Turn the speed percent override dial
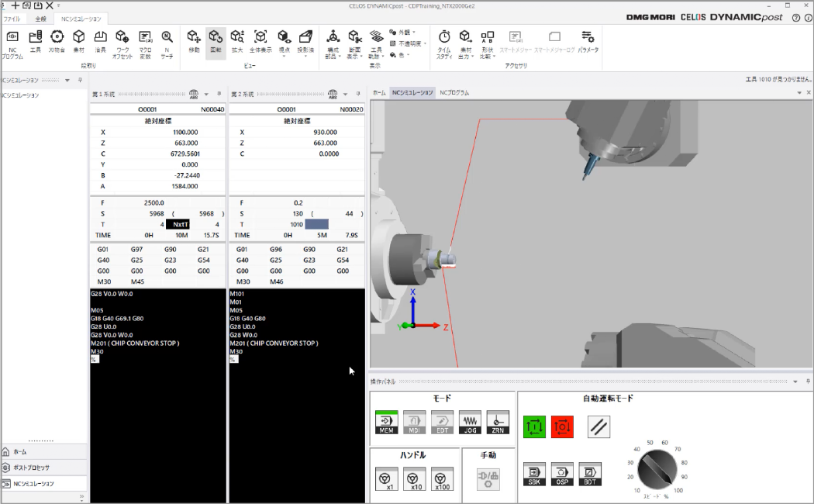The image size is (814, 504). pos(657,470)
